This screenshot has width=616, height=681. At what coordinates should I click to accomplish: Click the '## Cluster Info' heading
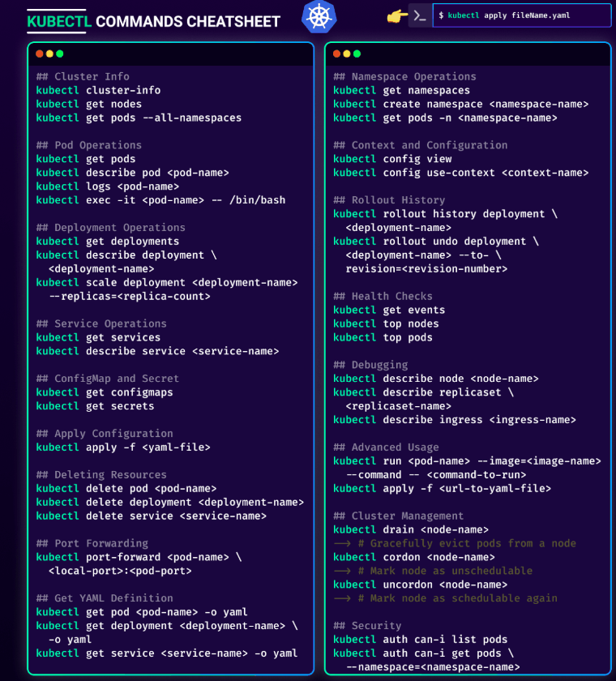pyautogui.click(x=83, y=76)
